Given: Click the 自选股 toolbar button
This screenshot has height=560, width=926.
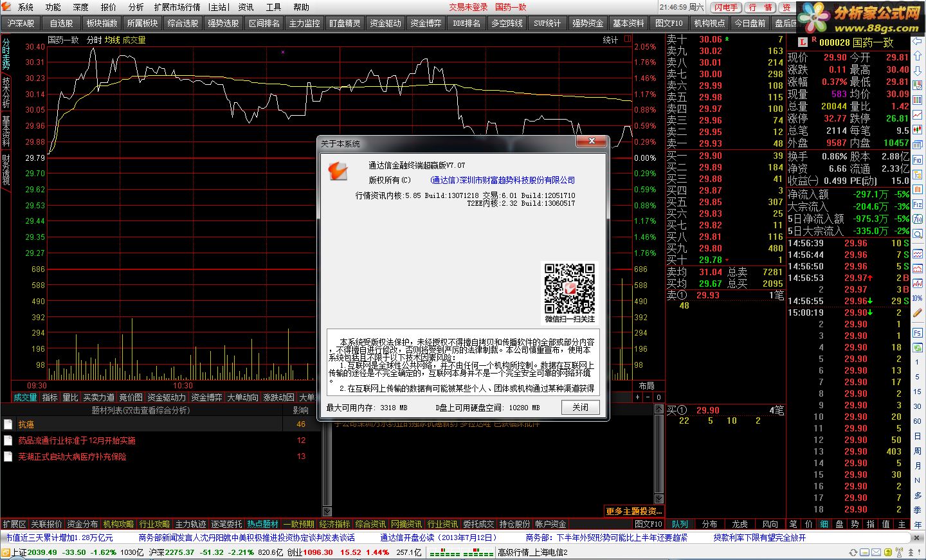Looking at the screenshot, I should 62,23.
